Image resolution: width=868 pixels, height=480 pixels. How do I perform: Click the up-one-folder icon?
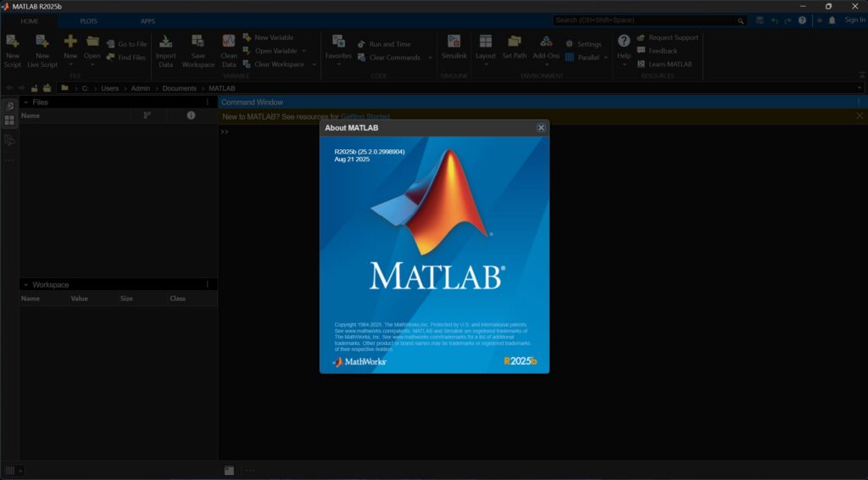click(x=34, y=88)
